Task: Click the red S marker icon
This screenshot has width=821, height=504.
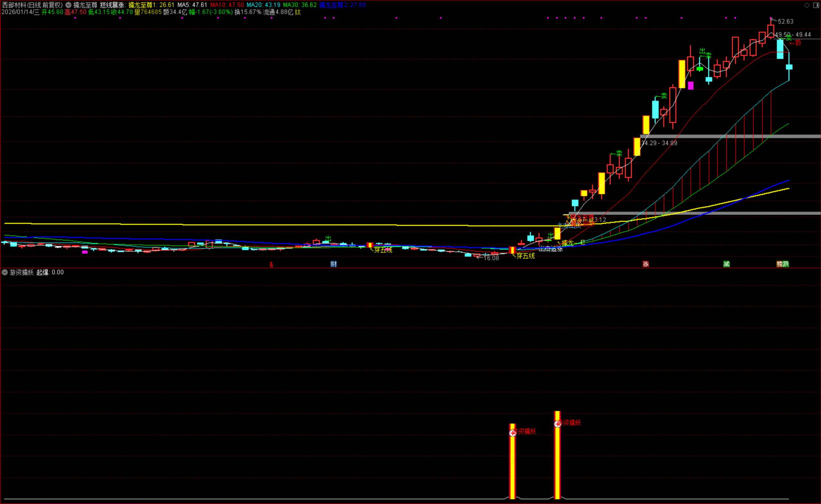Action: [271, 265]
